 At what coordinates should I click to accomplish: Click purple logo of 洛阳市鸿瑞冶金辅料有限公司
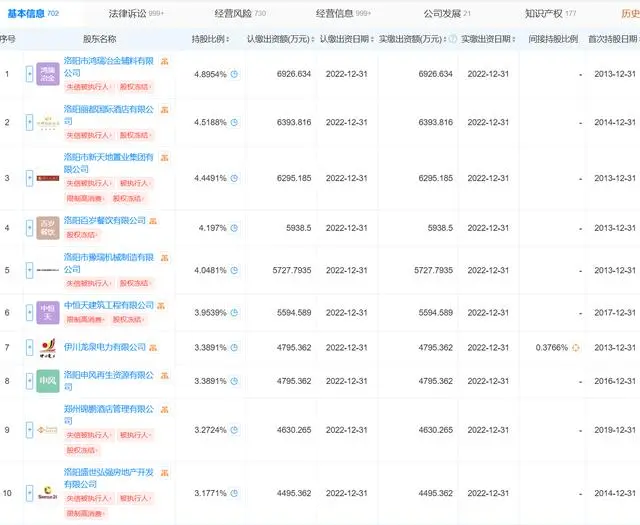click(x=48, y=74)
